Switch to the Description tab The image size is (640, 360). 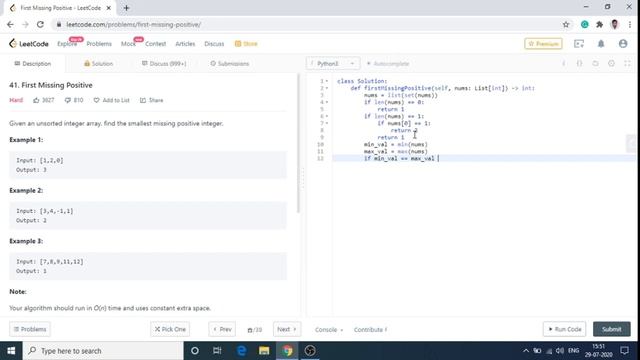click(33, 64)
